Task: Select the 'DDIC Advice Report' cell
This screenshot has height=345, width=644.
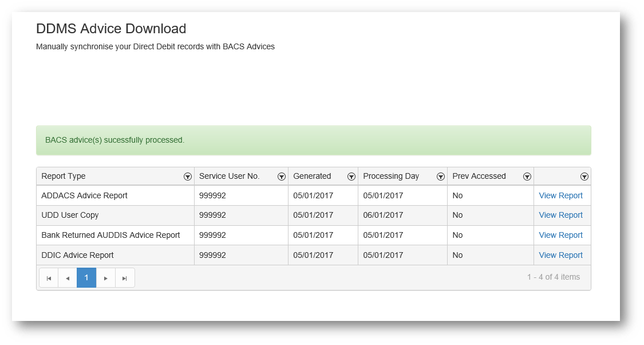Action: coord(116,256)
